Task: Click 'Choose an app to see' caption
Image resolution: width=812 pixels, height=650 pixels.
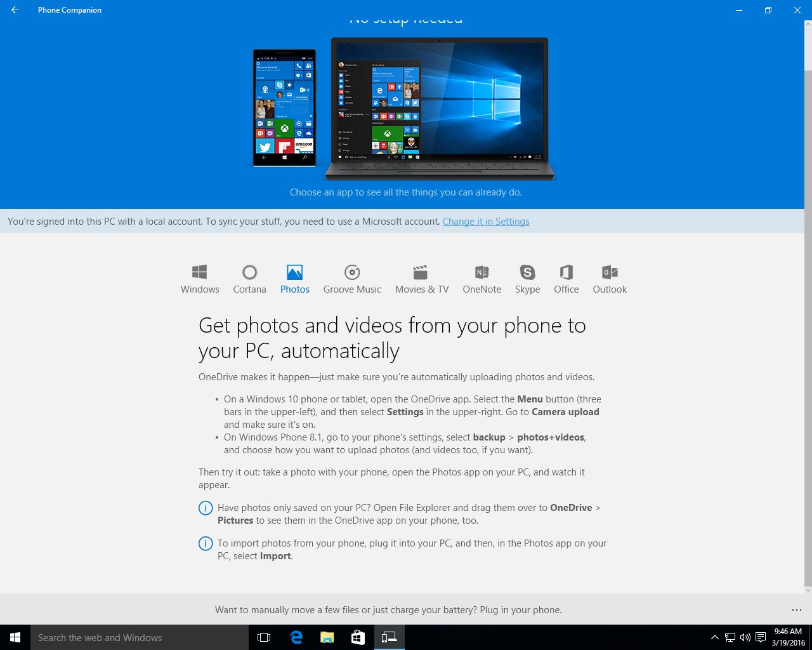Action: coord(406,192)
